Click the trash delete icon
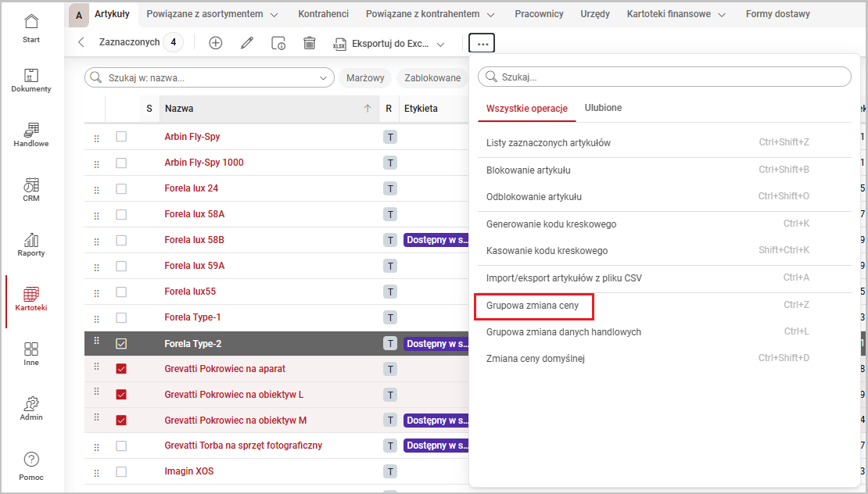Screen dimensions: 868x494 point(310,43)
